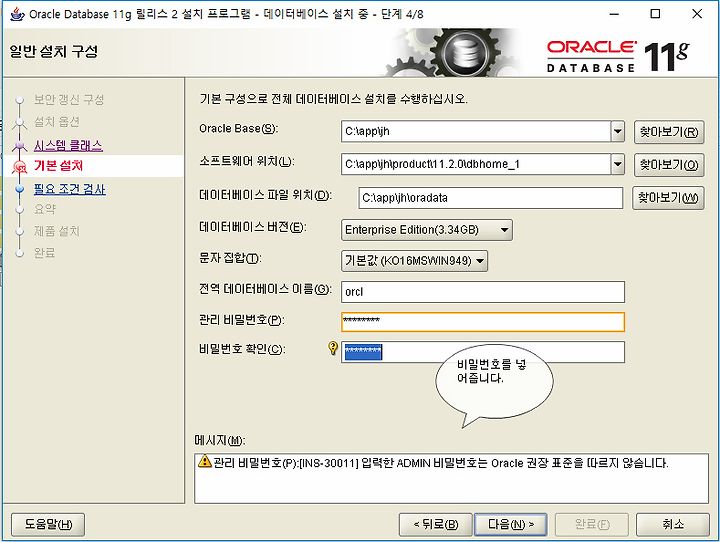
Task: Click the 메시지(M): label
Action: [x=220, y=440]
